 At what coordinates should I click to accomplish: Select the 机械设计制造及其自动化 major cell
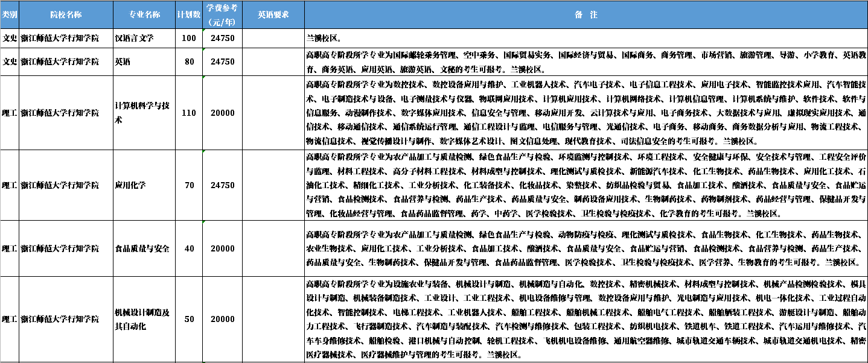click(144, 319)
